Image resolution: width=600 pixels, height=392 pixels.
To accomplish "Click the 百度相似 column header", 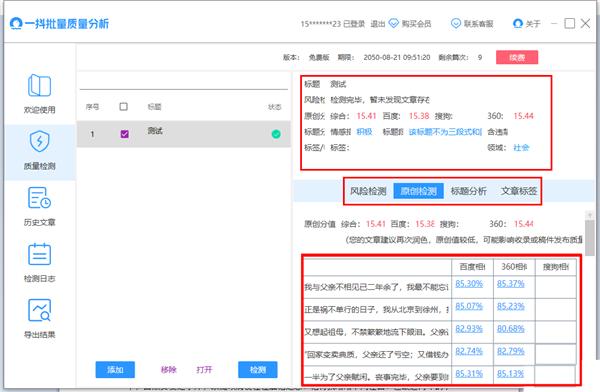I will (x=472, y=267).
